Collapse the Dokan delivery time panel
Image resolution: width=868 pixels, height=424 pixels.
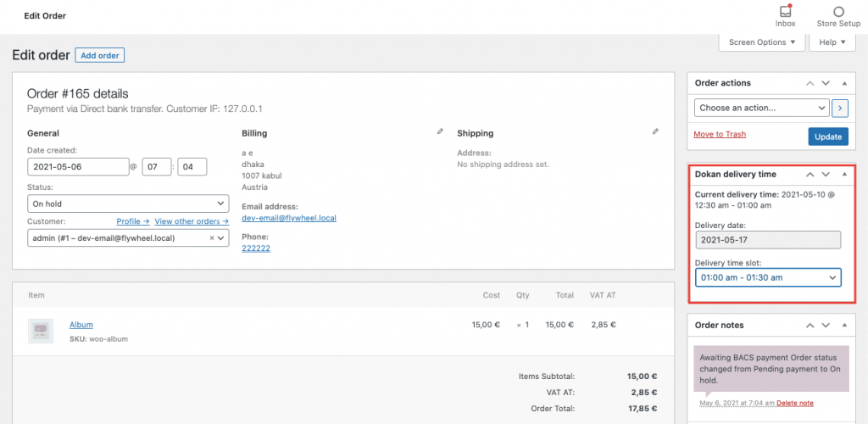843,174
